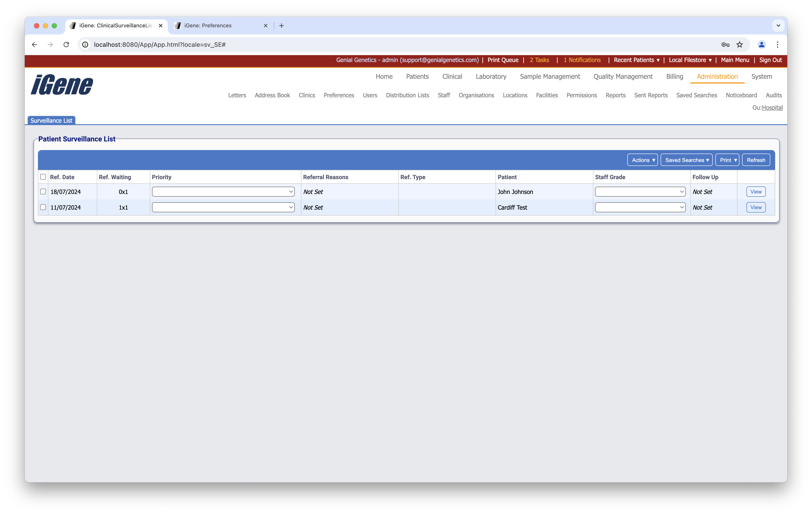This screenshot has height=515, width=812.
Task: Click the browser back arrow icon
Action: coord(34,45)
